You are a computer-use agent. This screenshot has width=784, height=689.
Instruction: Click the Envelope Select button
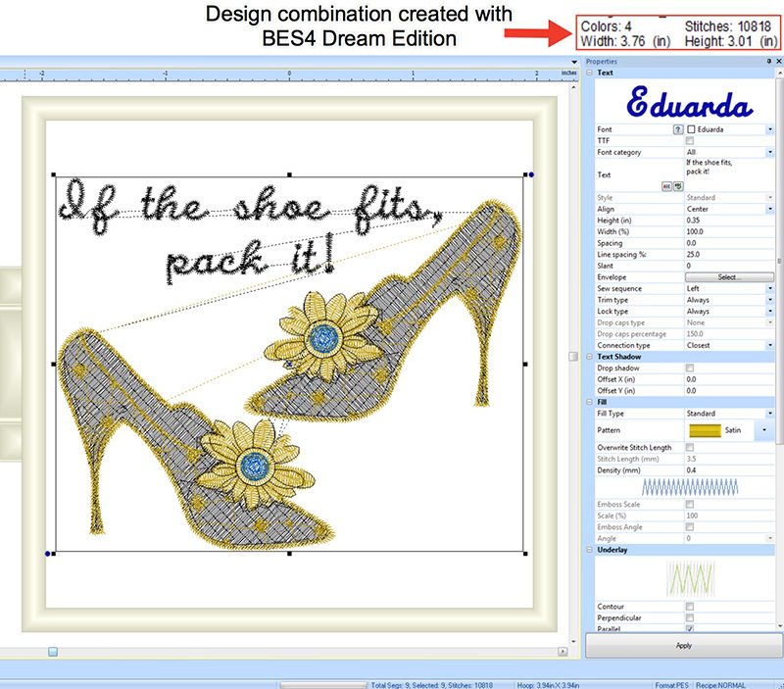(x=727, y=277)
